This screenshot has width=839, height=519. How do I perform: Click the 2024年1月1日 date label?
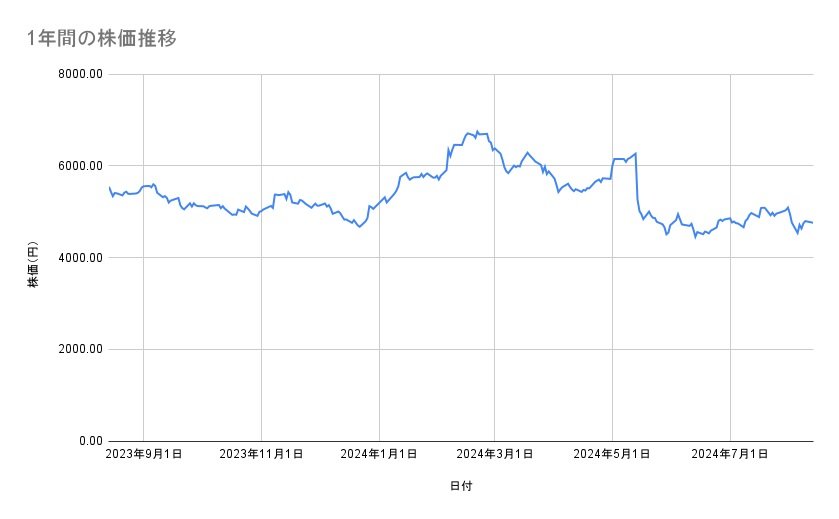coord(379,454)
